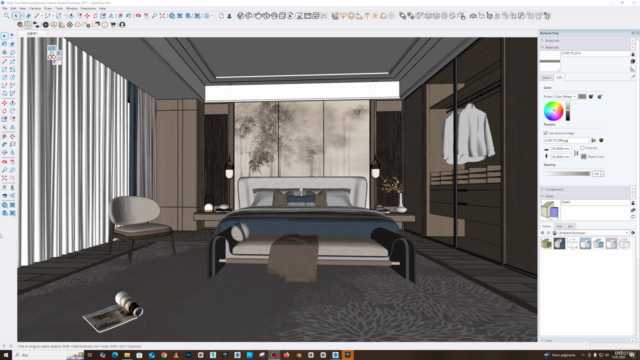Viewport: 640px width, 360px height.
Task: Open the styles Details flyout arrow
Action: click(x=633, y=233)
